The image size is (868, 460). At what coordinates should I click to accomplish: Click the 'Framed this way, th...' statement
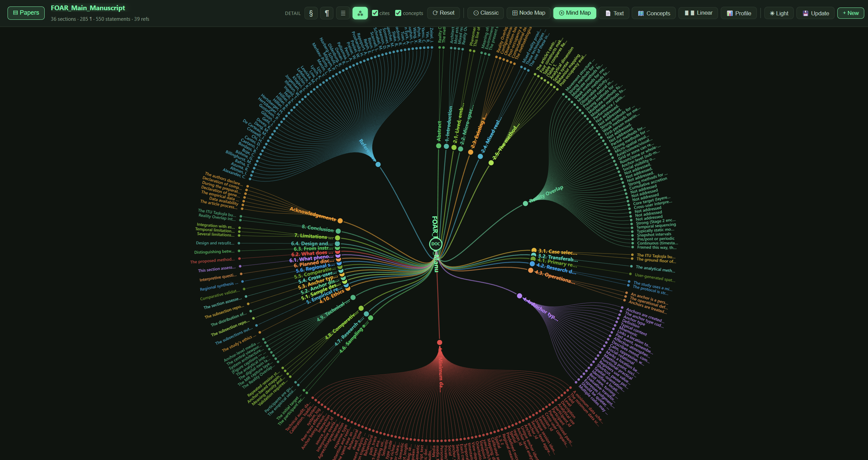(657, 248)
